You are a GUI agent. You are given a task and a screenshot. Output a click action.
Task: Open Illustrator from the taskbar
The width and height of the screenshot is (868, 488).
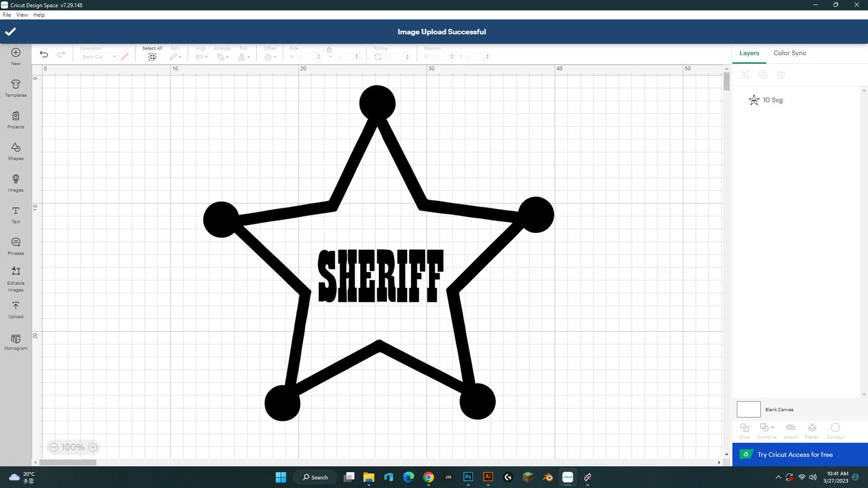488,477
